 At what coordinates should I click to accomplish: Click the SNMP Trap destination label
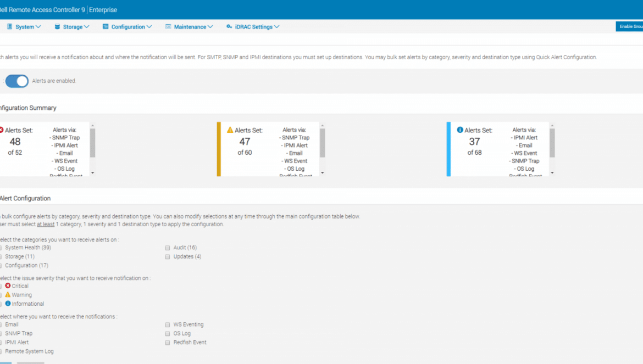click(x=19, y=334)
